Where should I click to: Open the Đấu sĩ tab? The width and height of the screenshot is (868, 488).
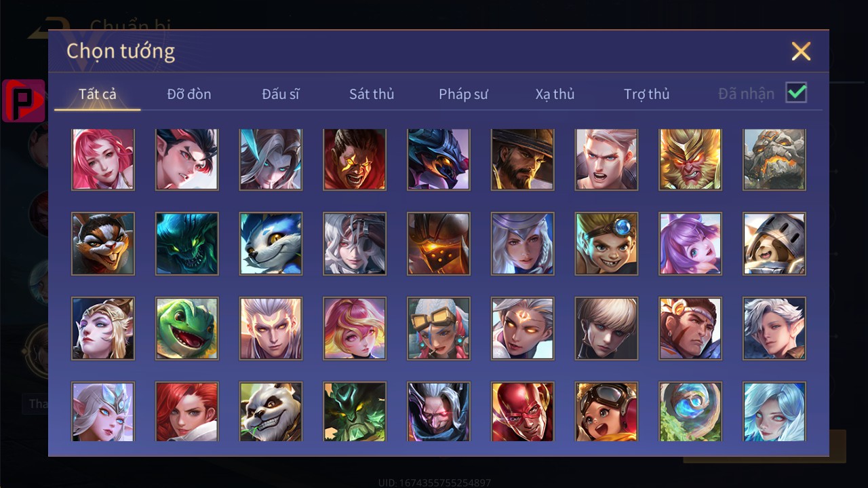(281, 94)
